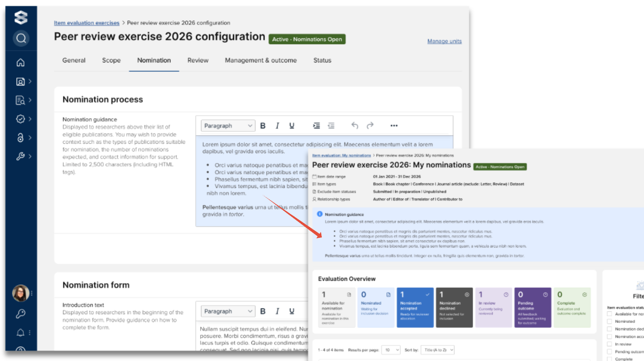Switch to the Review tab
Image resolution: width=644 pixels, height=361 pixels.
198,60
